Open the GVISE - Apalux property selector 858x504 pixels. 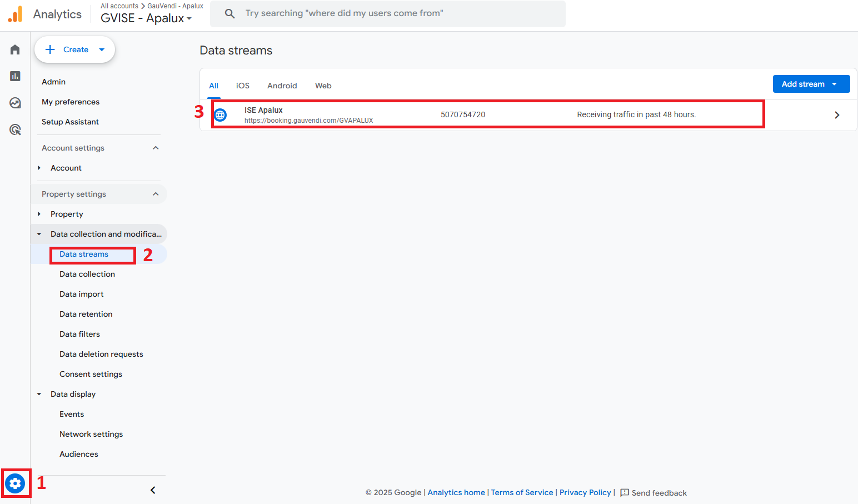(146, 18)
